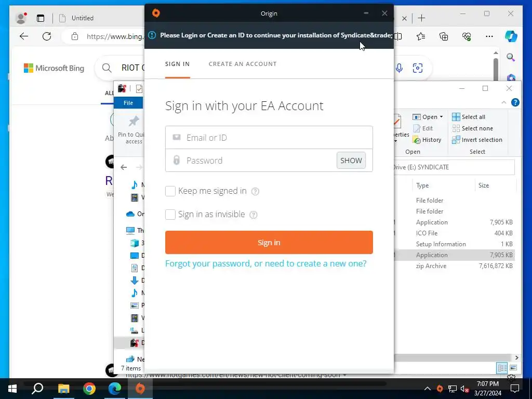Screen dimensions: 532x399
Task: Click the Microsoft Bing logo
Action: 54,68
